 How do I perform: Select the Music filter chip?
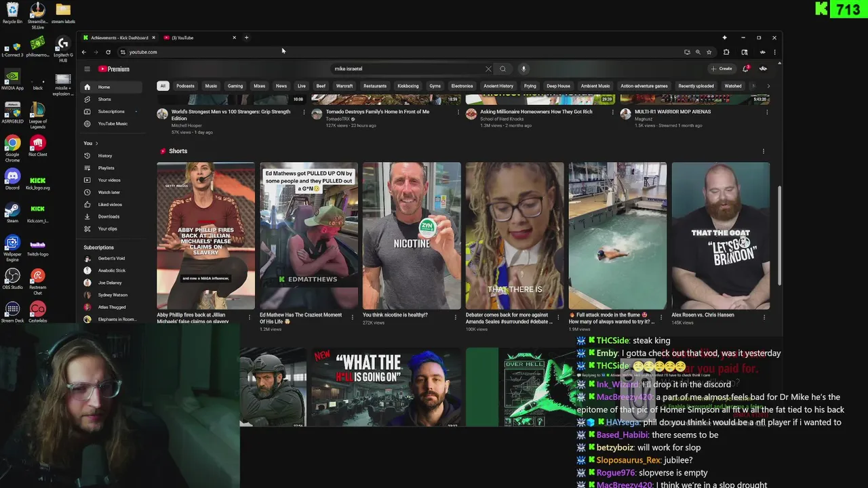(211, 86)
